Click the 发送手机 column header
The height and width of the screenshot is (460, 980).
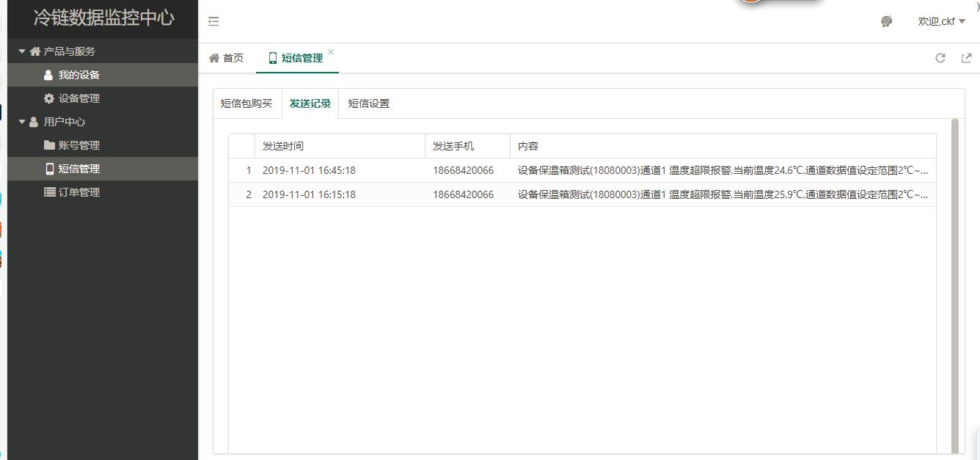(x=453, y=146)
